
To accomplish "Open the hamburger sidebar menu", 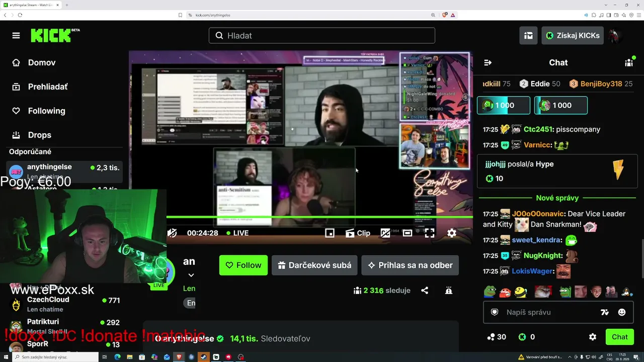I will click(x=16, y=36).
